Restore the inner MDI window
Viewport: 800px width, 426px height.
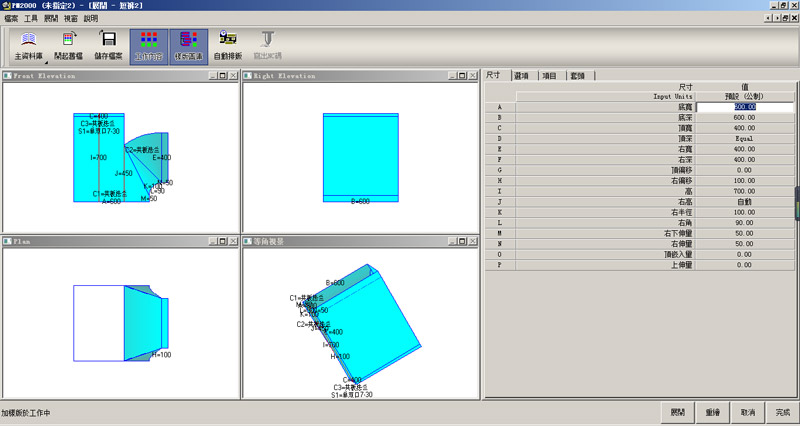[785, 18]
